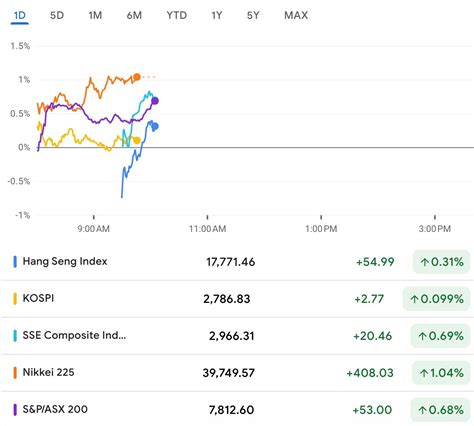Select the 5Y time range
This screenshot has width=474, height=426.
tap(253, 15)
